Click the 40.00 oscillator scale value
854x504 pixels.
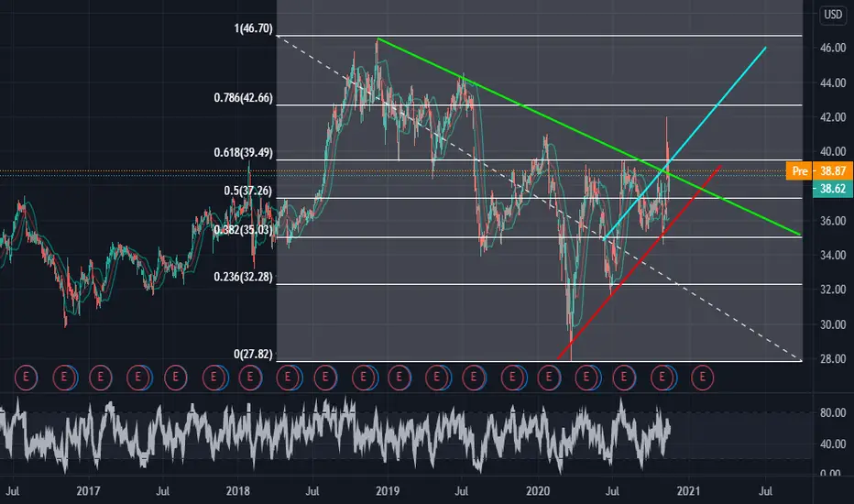(x=833, y=444)
